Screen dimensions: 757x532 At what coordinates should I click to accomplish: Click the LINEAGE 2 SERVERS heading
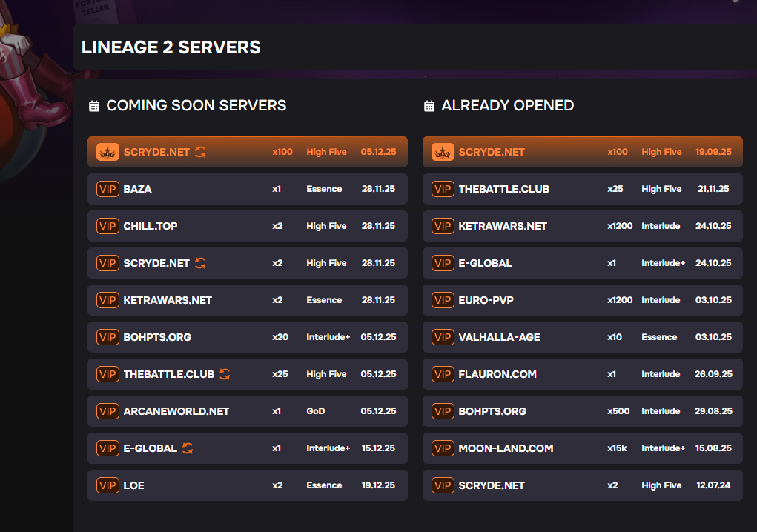pos(171,47)
